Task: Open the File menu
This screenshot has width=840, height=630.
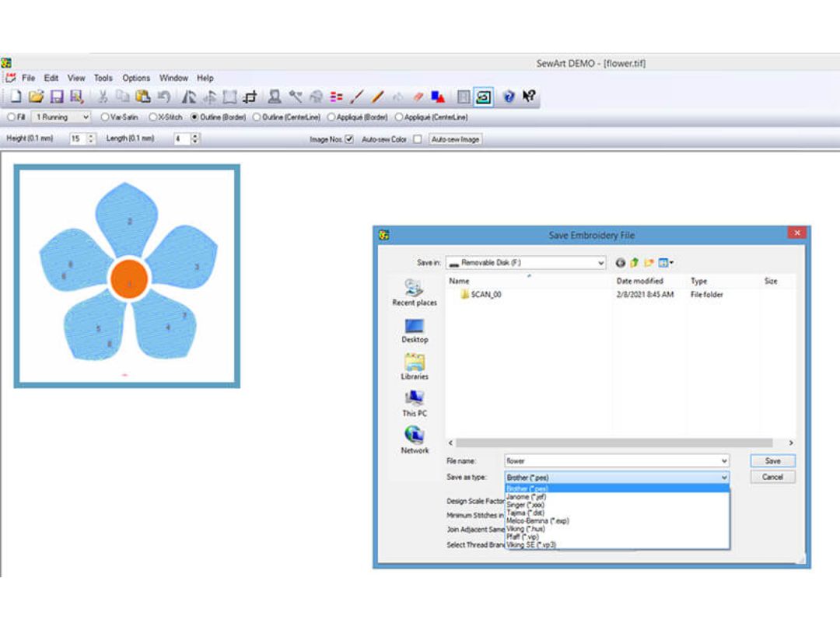Action: pyautogui.click(x=29, y=78)
